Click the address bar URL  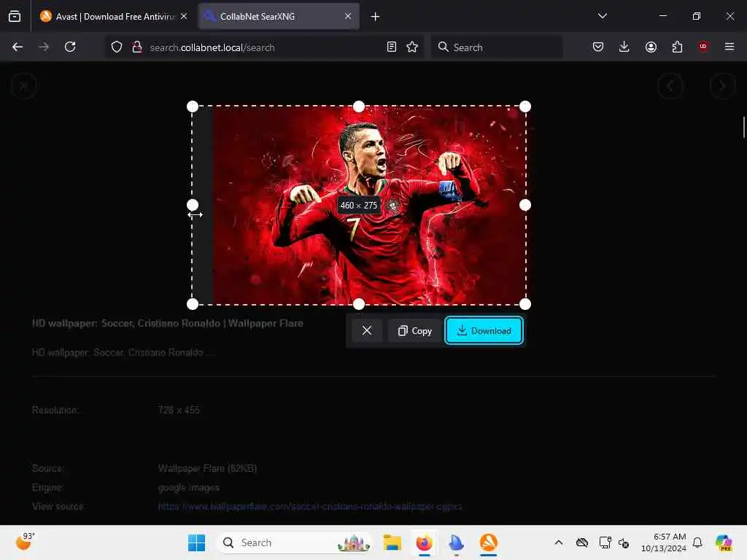212,47
